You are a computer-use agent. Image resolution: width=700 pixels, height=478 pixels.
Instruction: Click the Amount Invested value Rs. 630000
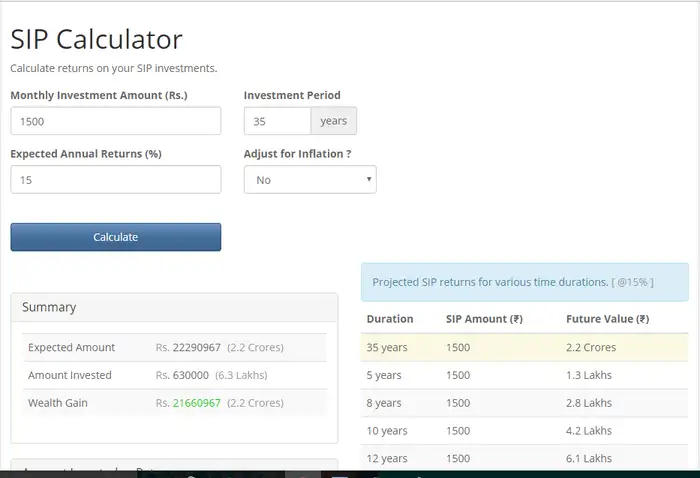tap(182, 375)
